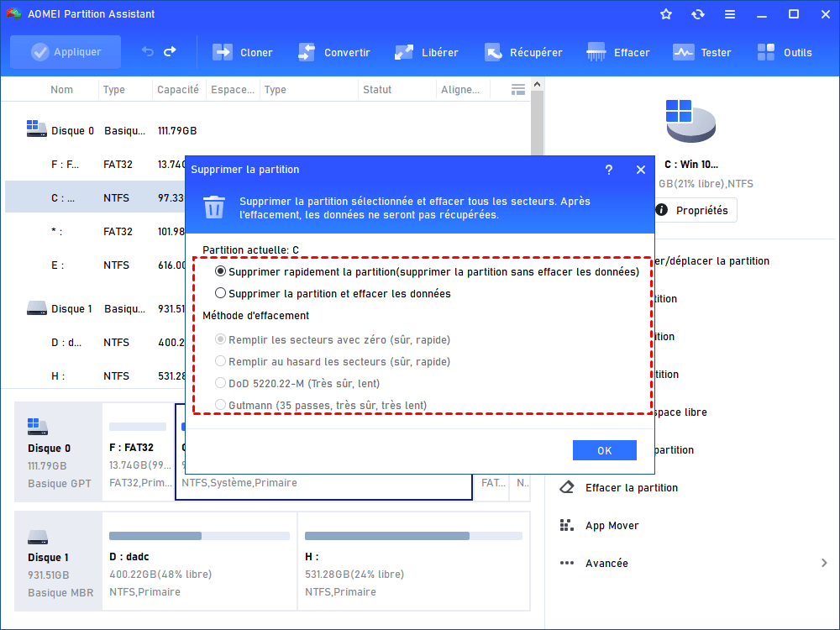
Task: Choose 'Remplir les secteurs avec zéro' option
Action: [220, 339]
